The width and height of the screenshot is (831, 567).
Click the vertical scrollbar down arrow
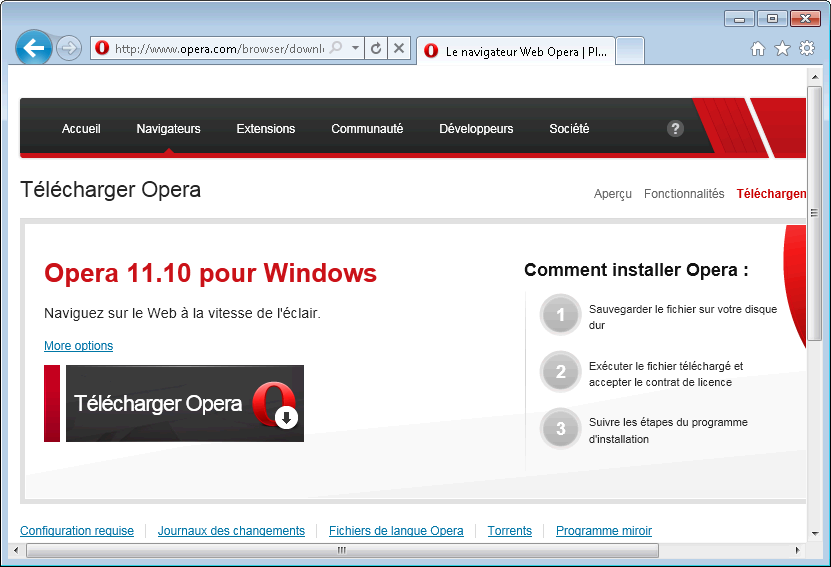tap(815, 534)
